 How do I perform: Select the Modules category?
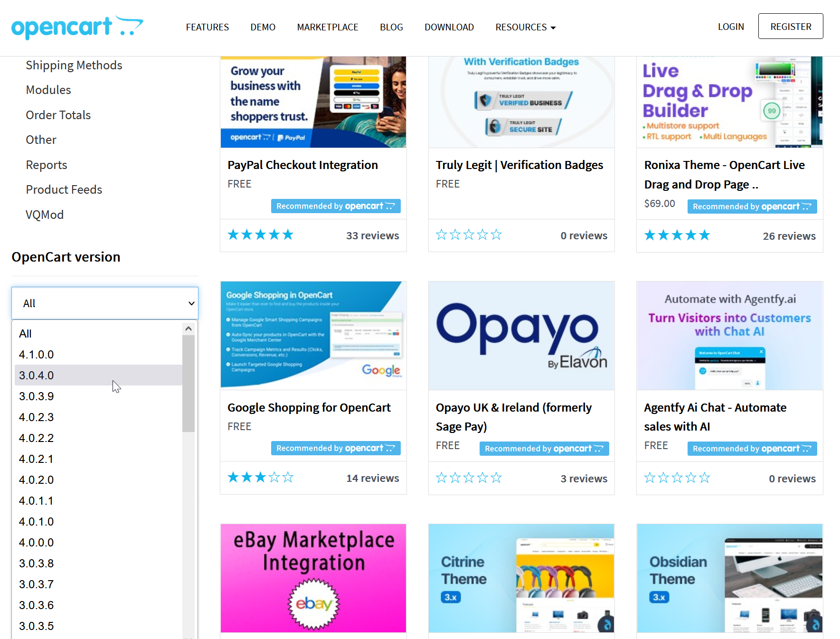pos(48,90)
